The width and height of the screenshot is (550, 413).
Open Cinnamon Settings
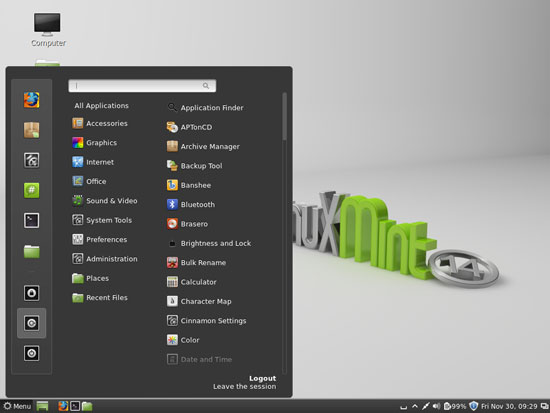tap(207, 320)
